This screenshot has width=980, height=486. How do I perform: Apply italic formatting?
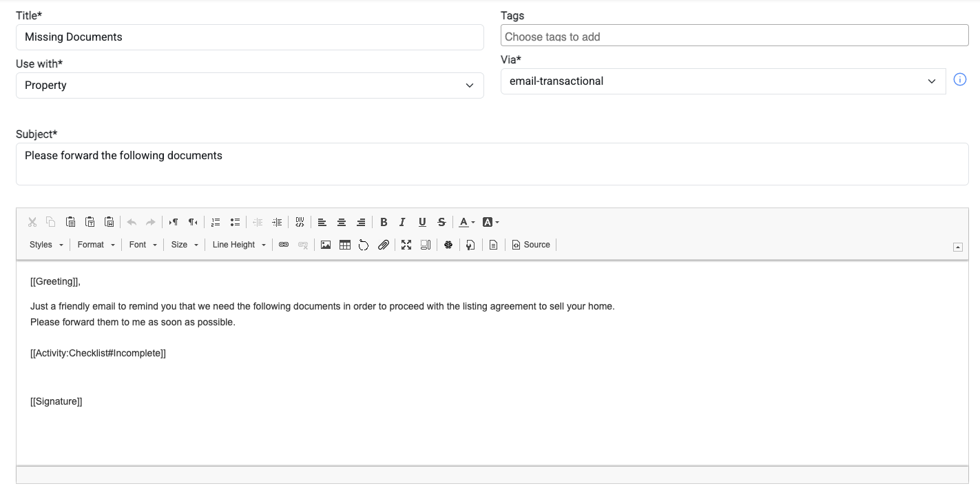[x=403, y=222]
